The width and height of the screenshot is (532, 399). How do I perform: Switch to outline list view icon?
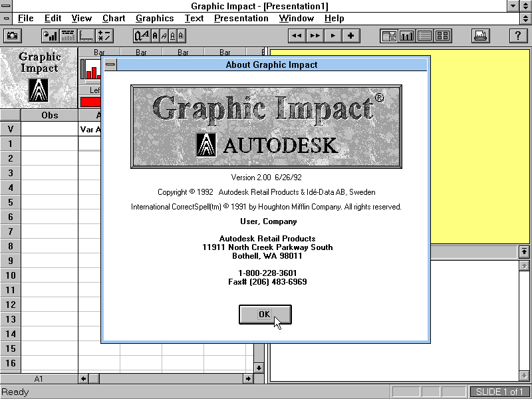tap(425, 36)
